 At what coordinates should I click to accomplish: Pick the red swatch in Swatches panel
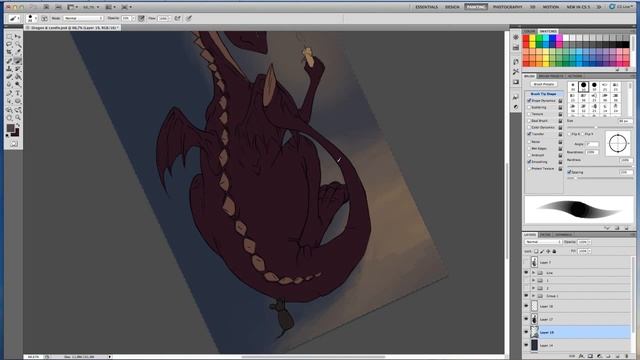pyautogui.click(x=526, y=38)
